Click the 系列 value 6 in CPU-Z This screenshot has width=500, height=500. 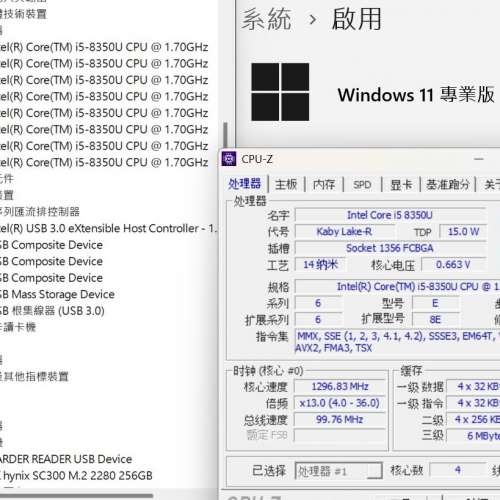point(318,303)
